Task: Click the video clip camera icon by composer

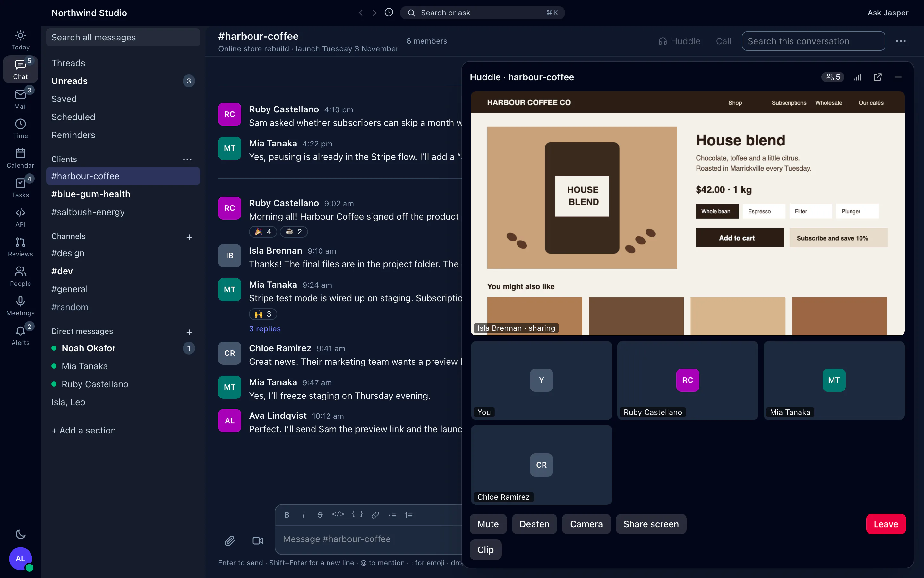Action: (258, 540)
